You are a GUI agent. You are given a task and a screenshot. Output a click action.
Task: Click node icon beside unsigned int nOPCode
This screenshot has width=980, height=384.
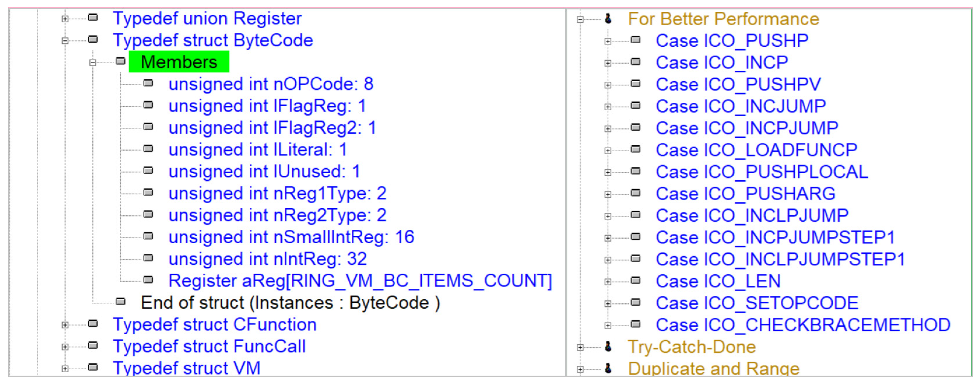coord(148,83)
